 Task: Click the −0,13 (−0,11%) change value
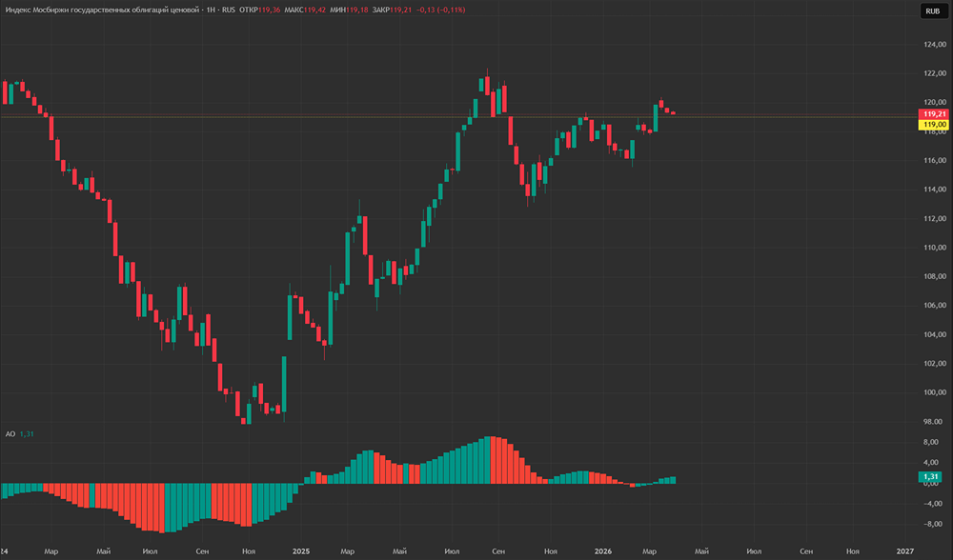(x=440, y=10)
